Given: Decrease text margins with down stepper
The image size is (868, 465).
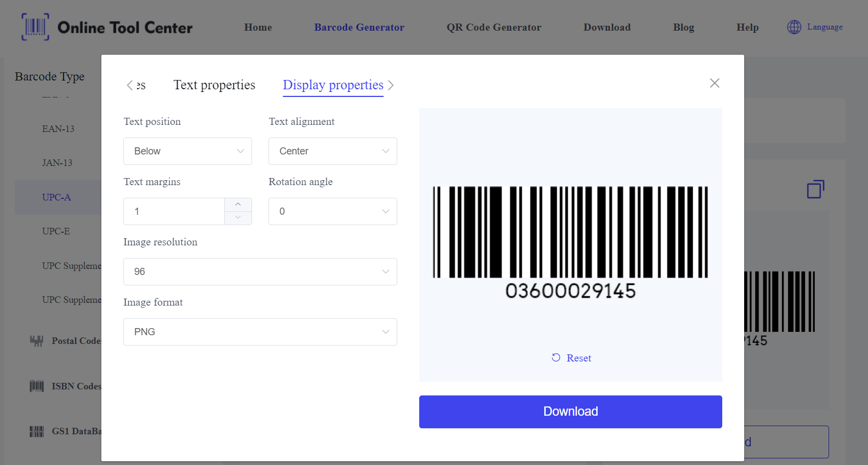Looking at the screenshot, I should [238, 218].
